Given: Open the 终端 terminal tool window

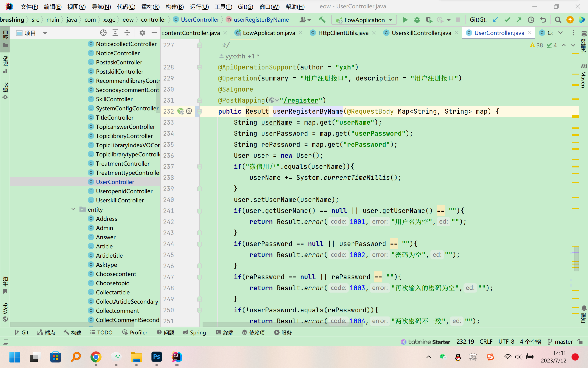Looking at the screenshot, I should (224, 333).
